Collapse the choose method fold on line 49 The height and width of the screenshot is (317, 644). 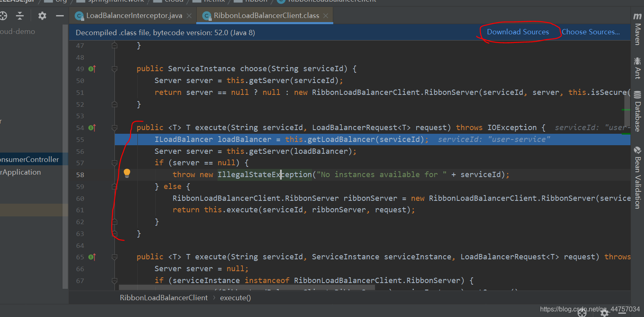coord(114,69)
